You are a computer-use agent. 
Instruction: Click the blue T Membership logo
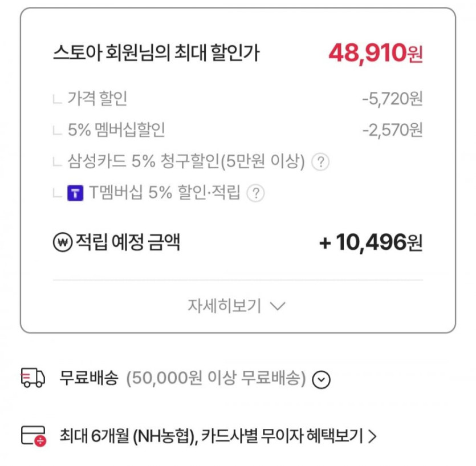click(75, 193)
